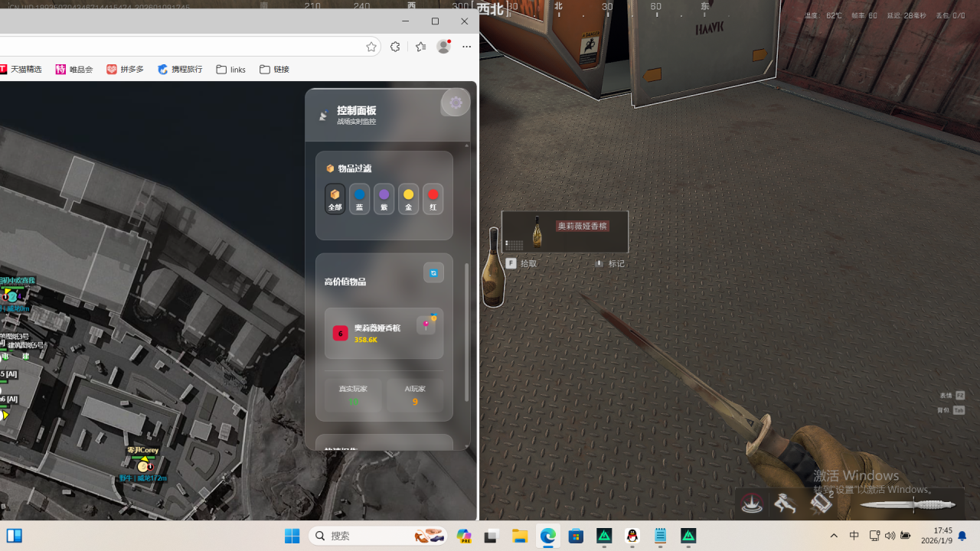This screenshot has width=980, height=551.
Task: Select the red 红 rarity swatch
Action: pyautogui.click(x=433, y=199)
